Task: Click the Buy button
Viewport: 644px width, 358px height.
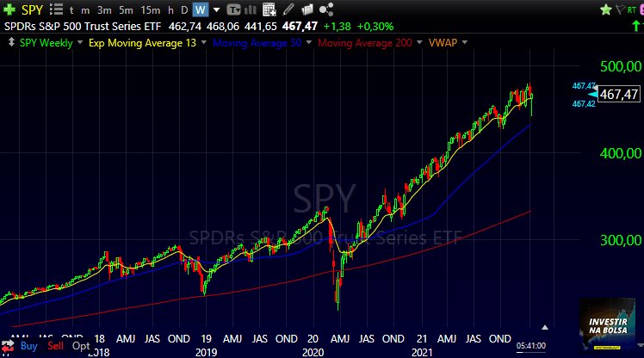Action: coord(28,346)
